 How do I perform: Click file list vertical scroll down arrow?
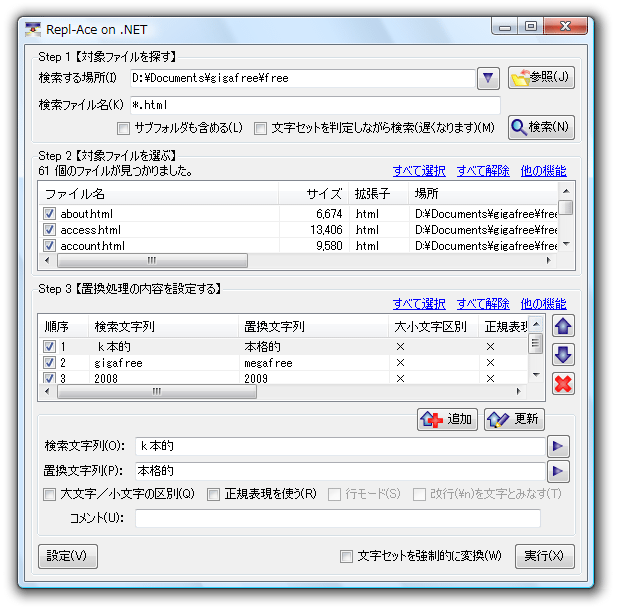566,244
